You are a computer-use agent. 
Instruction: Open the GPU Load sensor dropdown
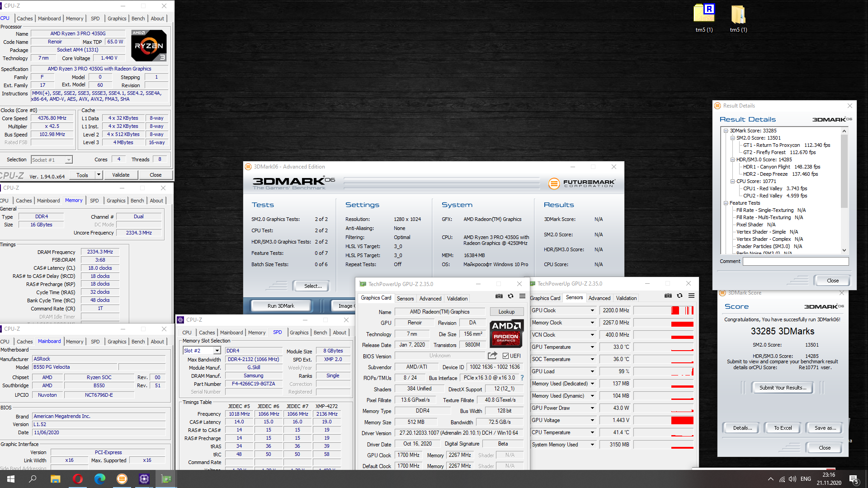click(592, 371)
